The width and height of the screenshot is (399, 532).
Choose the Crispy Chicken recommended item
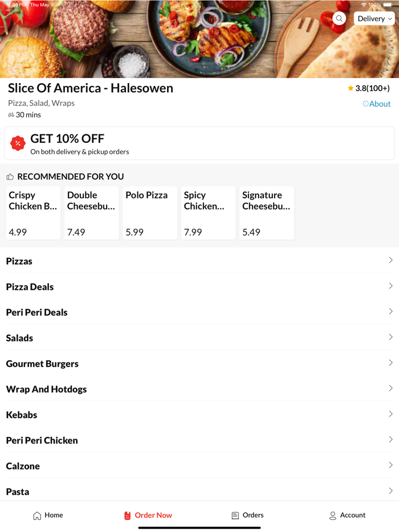click(32, 212)
